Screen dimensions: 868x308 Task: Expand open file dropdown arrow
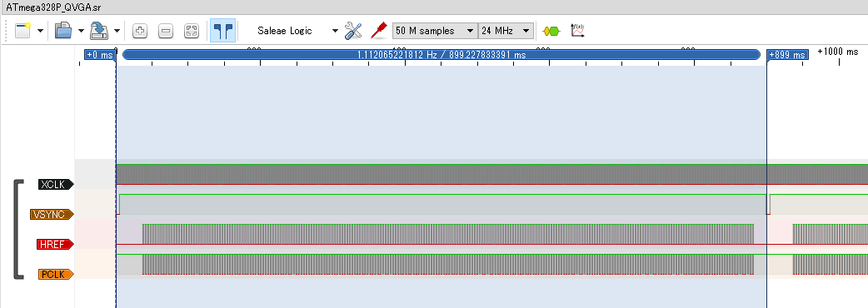click(82, 31)
